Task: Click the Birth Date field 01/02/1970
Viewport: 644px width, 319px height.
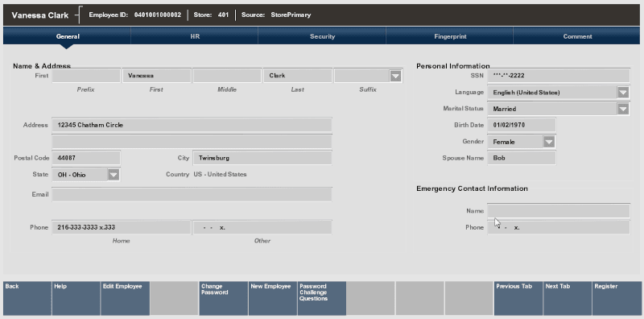Action: [522, 125]
